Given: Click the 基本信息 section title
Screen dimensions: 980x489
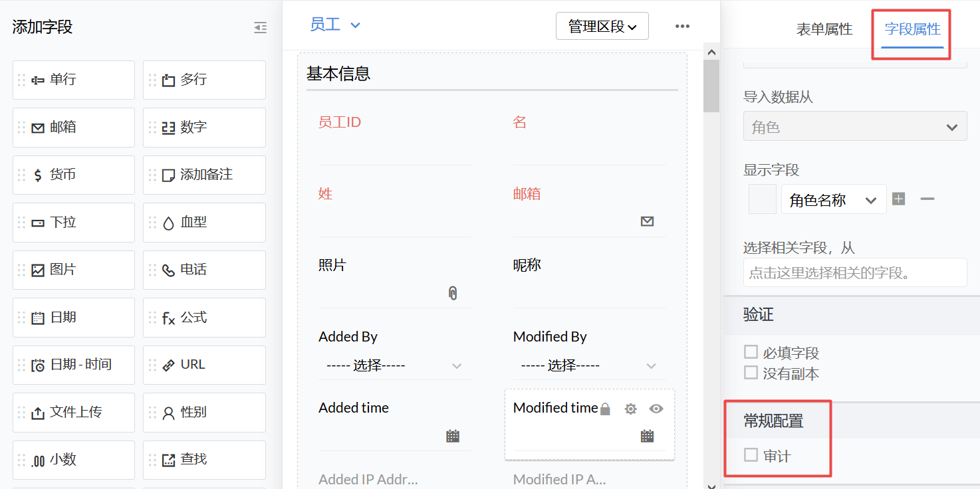Looking at the screenshot, I should [x=338, y=74].
